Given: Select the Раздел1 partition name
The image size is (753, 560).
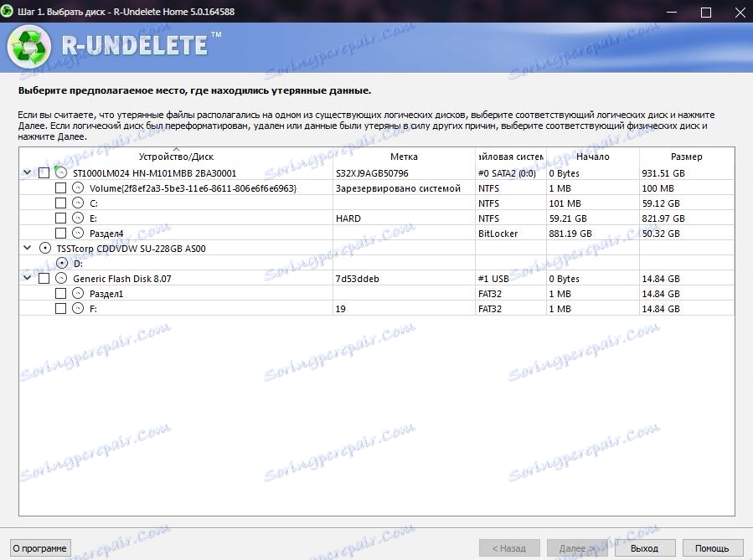Looking at the screenshot, I should click(106, 294).
